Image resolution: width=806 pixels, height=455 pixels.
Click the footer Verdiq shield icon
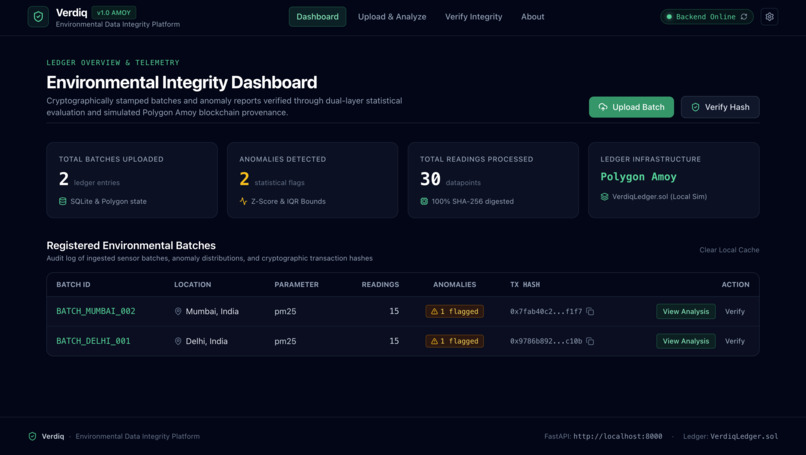(x=32, y=436)
